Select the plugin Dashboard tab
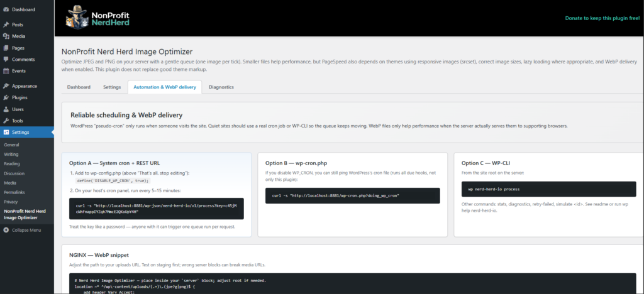The width and height of the screenshot is (644, 294). [x=79, y=87]
